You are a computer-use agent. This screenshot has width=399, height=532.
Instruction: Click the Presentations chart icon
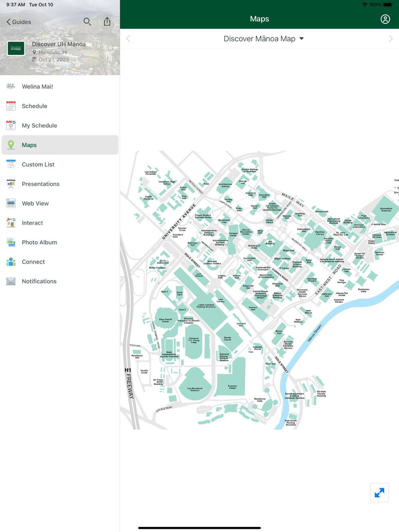(x=11, y=184)
